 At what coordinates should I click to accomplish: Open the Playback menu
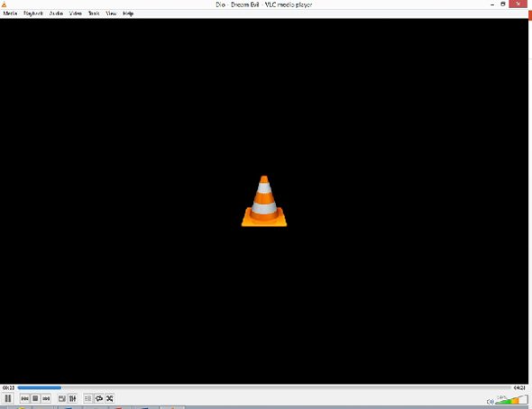33,14
